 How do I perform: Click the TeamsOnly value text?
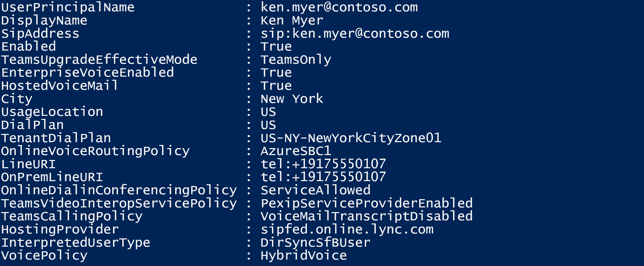pos(296,60)
